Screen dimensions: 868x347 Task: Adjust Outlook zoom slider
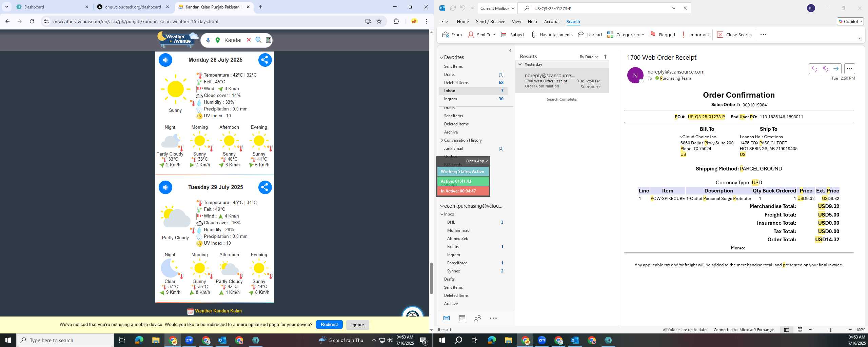[830, 330]
